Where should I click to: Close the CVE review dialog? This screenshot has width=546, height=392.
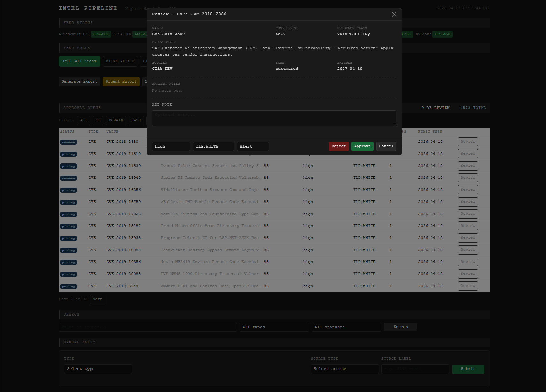coord(394,14)
